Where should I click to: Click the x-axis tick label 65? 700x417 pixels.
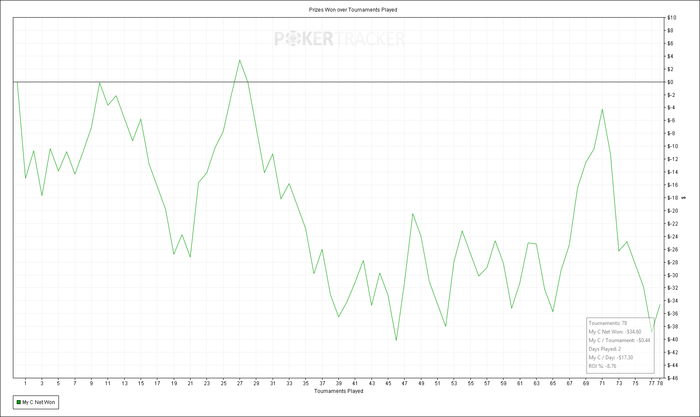pos(553,383)
